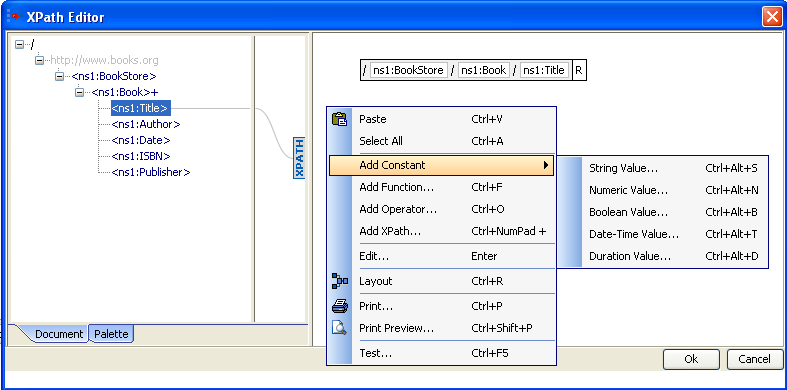Select the <ns1:Date> tree node
The image size is (787, 390).
click(141, 140)
